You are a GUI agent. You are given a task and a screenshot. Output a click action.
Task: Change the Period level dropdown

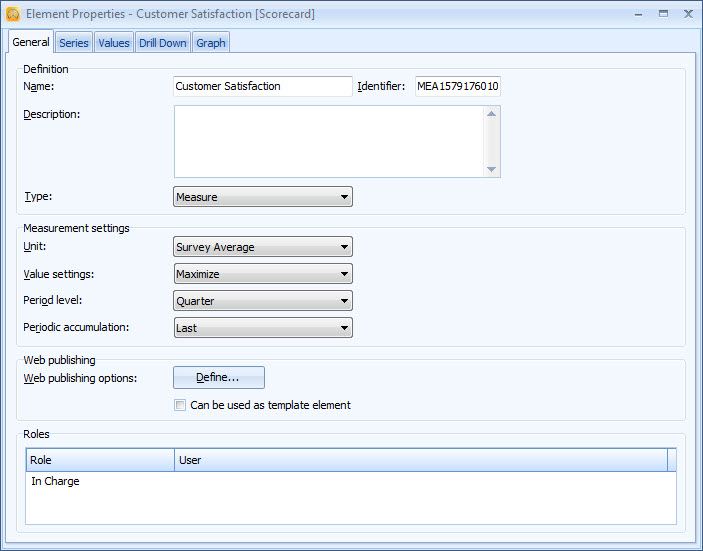[263, 301]
